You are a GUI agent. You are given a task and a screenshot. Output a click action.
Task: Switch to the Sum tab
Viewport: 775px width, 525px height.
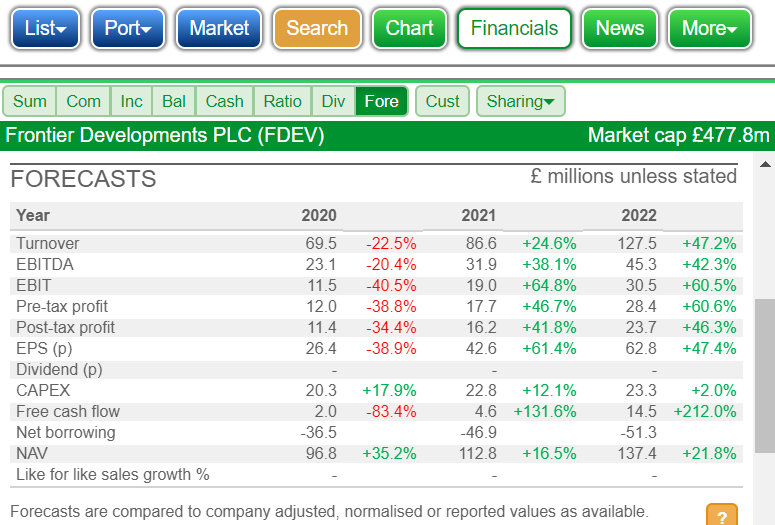(30, 101)
